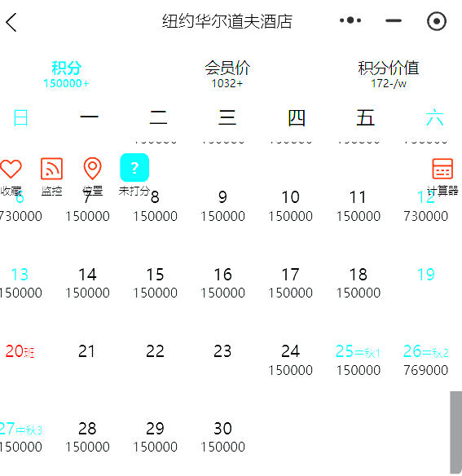Select the 积分价值 172-/w tab
462x476 pixels.
pyautogui.click(x=389, y=74)
